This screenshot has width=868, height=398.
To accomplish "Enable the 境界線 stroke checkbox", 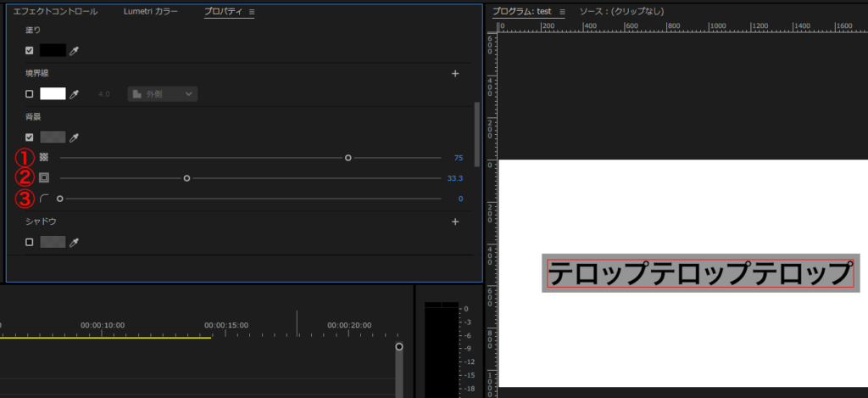I will (30, 93).
